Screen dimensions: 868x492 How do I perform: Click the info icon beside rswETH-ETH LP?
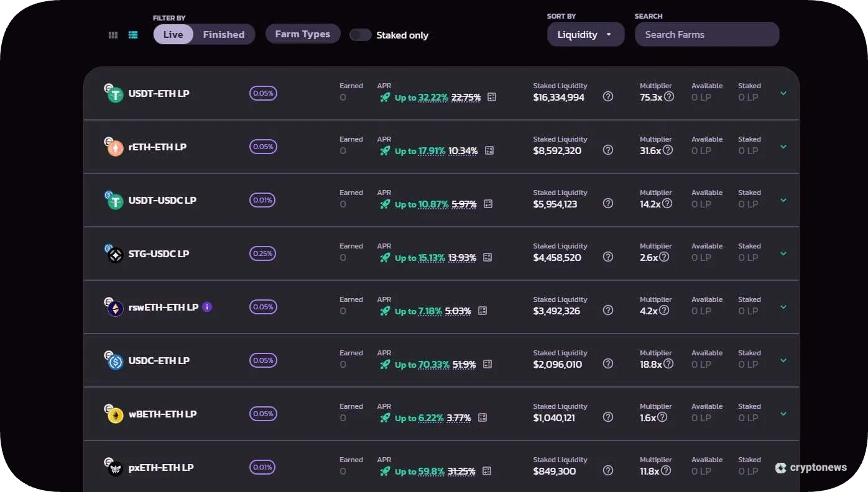(x=207, y=307)
